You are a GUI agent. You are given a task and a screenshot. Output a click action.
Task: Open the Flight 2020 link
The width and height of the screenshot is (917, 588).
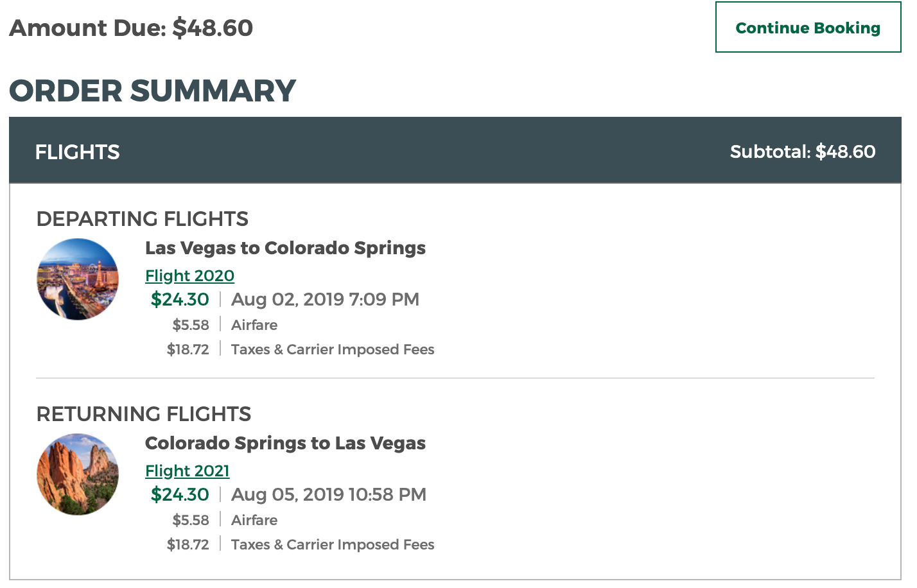coord(189,275)
